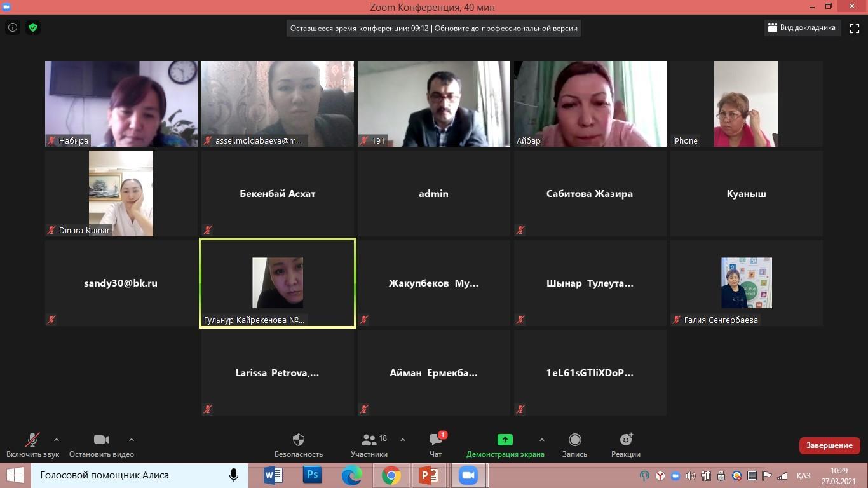This screenshot has width=868, height=488.
Task: Open the Участники participants panel
Action: pyautogui.click(x=369, y=445)
